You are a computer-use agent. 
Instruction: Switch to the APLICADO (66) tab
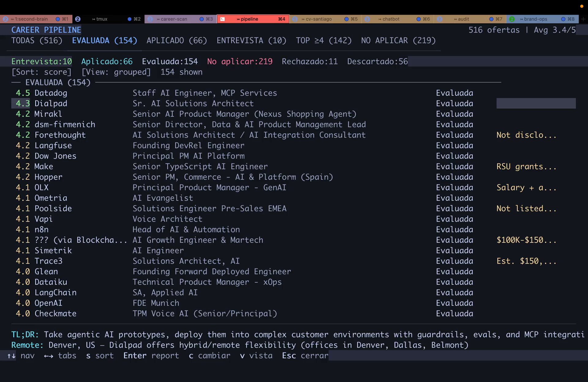coord(176,40)
